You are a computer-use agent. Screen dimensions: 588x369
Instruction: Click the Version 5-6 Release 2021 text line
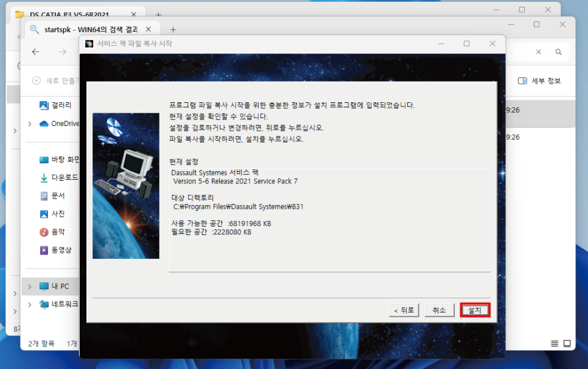tap(235, 181)
